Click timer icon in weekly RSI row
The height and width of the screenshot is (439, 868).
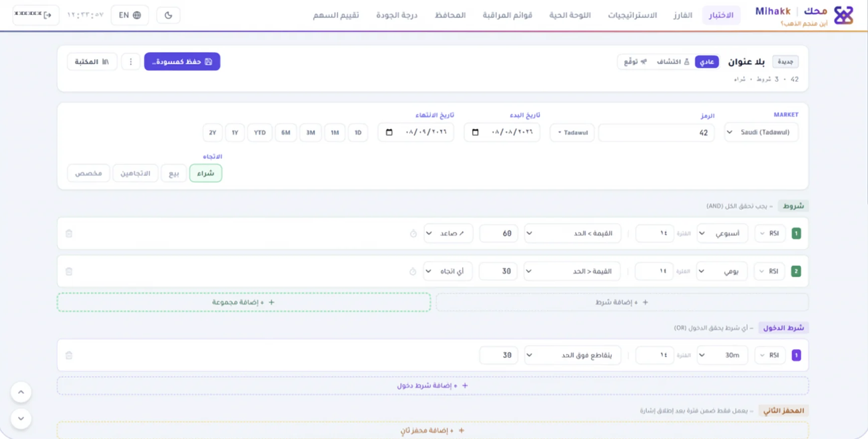(413, 233)
